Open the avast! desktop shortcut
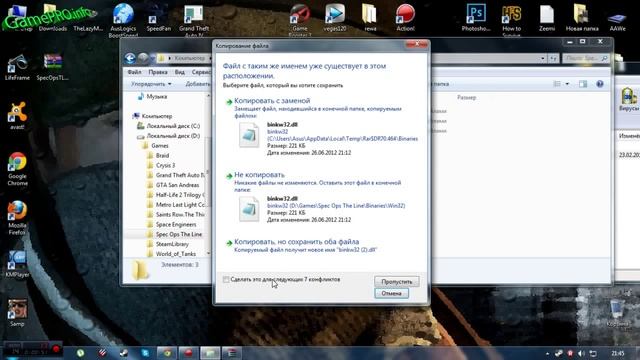640x360 pixels. [17, 116]
